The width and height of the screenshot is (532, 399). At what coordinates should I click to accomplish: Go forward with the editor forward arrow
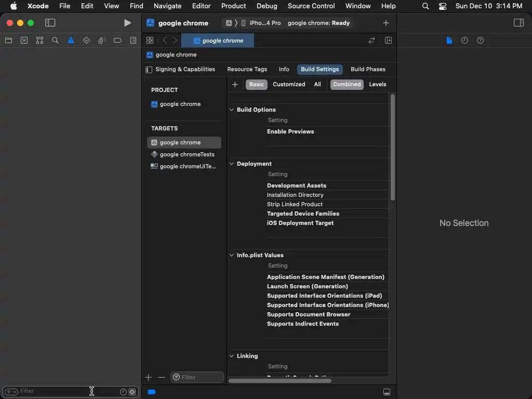[x=175, y=41]
